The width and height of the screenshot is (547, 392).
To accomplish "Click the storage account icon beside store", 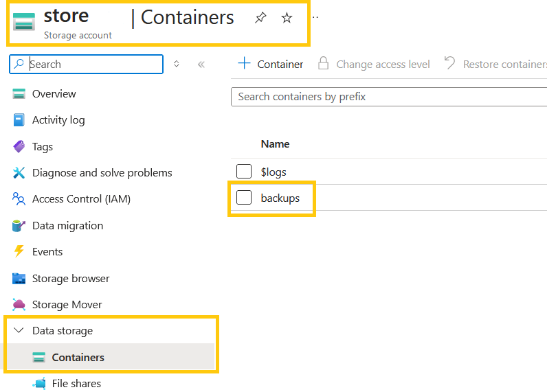I will [x=24, y=21].
